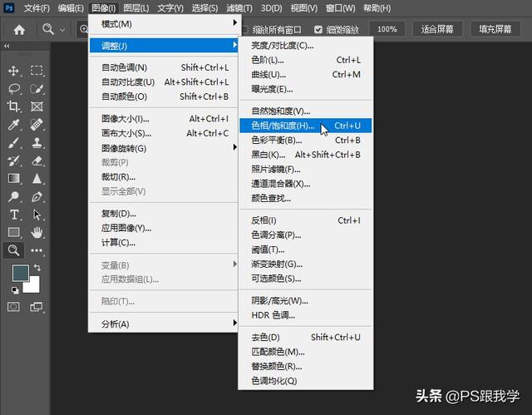Choose 画布大小(S)... menu item

pos(164,133)
